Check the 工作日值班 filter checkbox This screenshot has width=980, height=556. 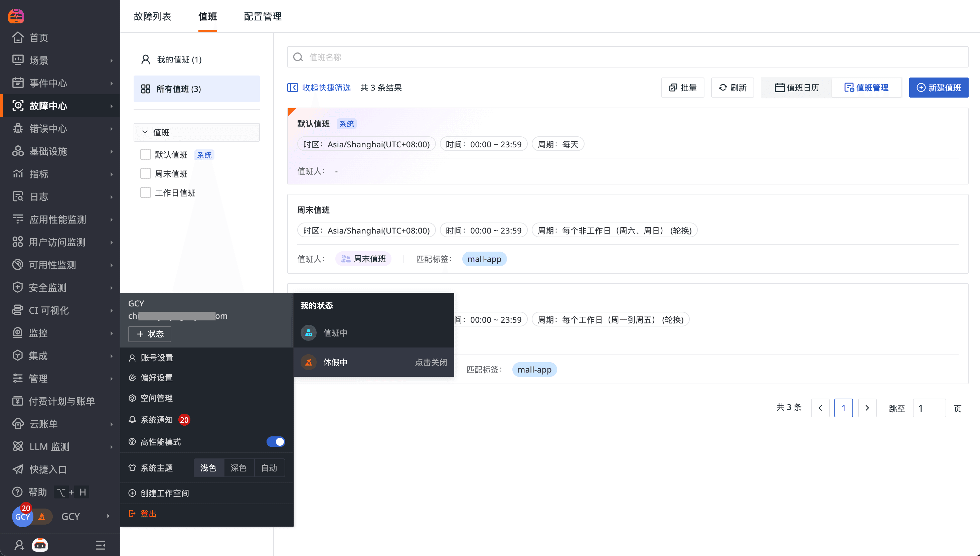point(145,192)
